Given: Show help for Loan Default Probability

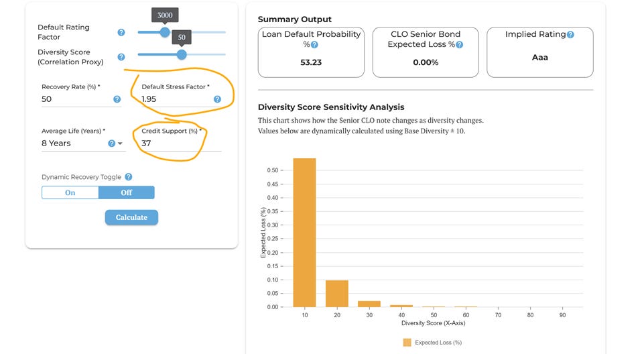Looking at the screenshot, I should click(314, 45).
